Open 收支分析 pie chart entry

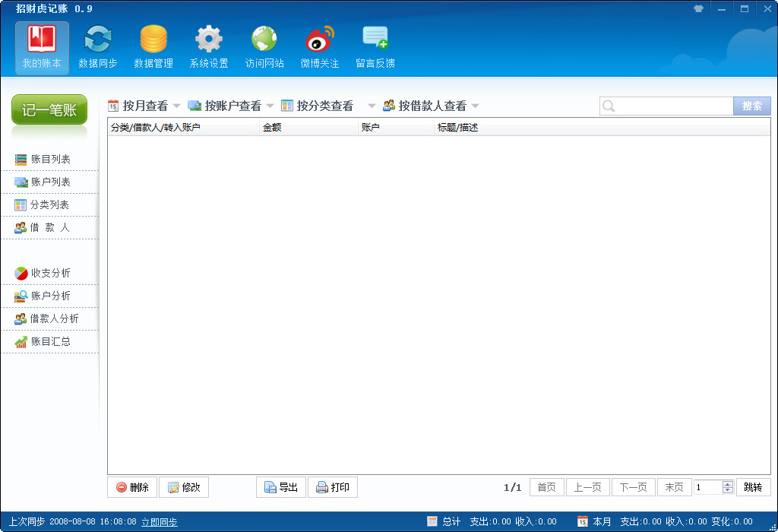[x=49, y=273]
